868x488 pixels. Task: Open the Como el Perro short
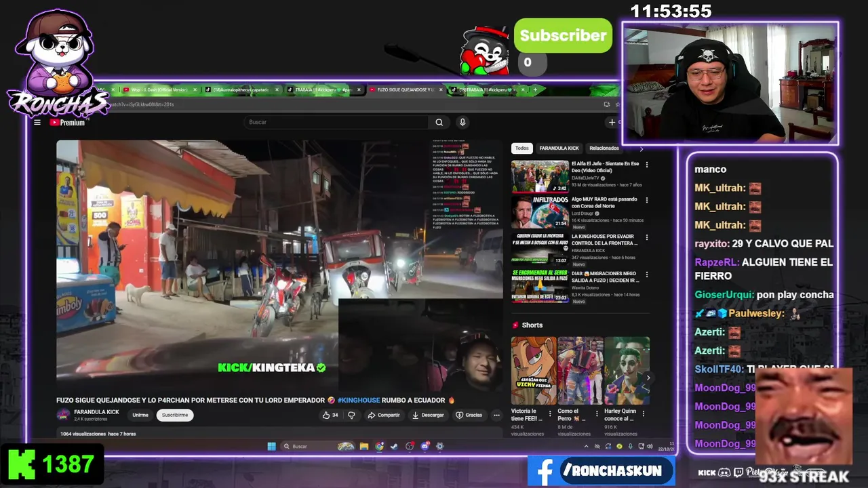coord(580,371)
